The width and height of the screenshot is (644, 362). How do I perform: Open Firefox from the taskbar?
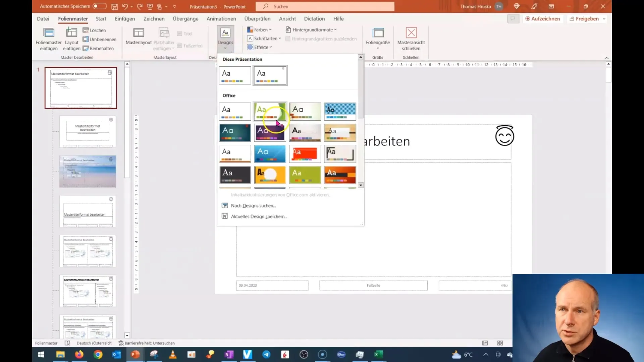click(79, 354)
